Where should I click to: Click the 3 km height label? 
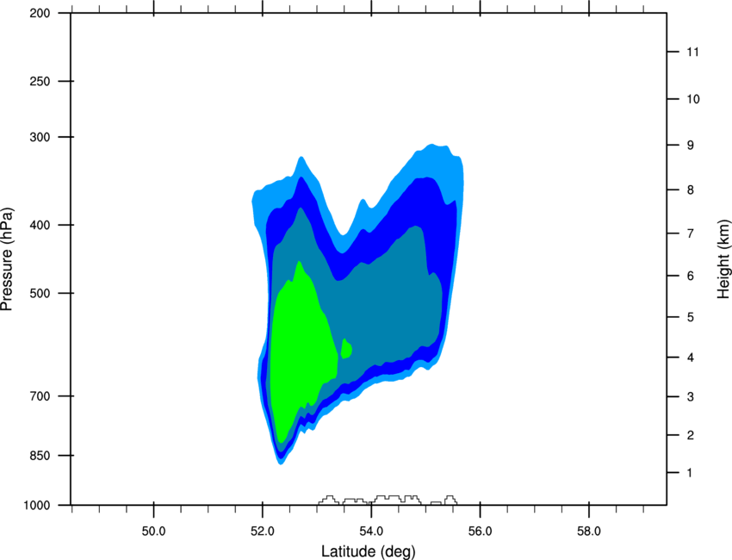point(691,397)
